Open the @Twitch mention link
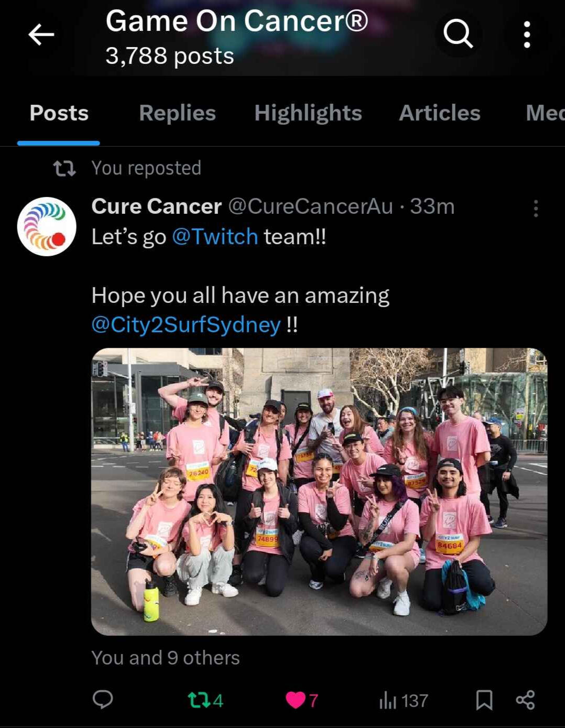Screen dimensions: 565x728 pos(215,237)
